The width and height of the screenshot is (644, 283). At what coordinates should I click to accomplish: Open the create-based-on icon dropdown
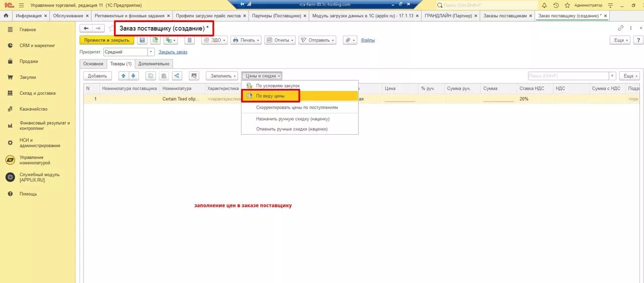coord(171,40)
